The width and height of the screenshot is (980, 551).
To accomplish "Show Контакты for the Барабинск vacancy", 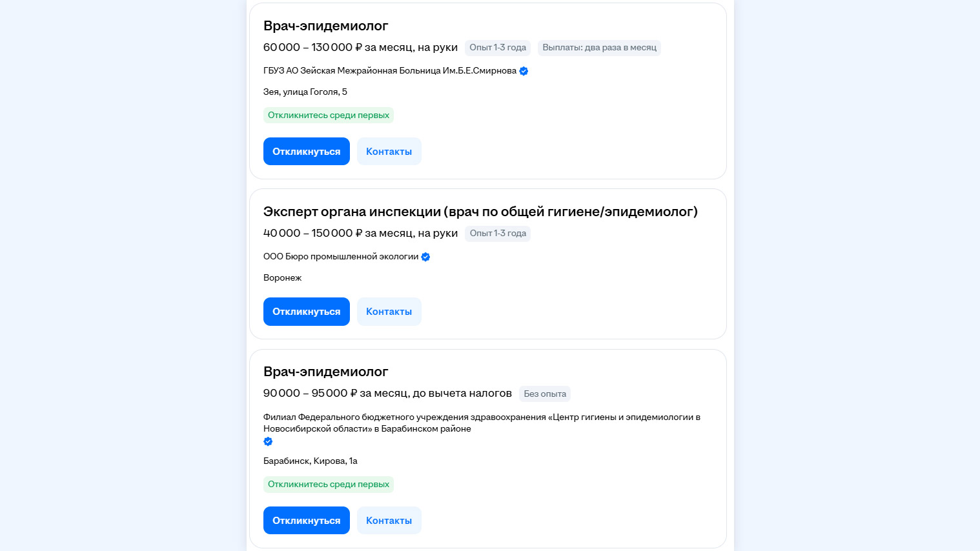I will (x=389, y=521).
